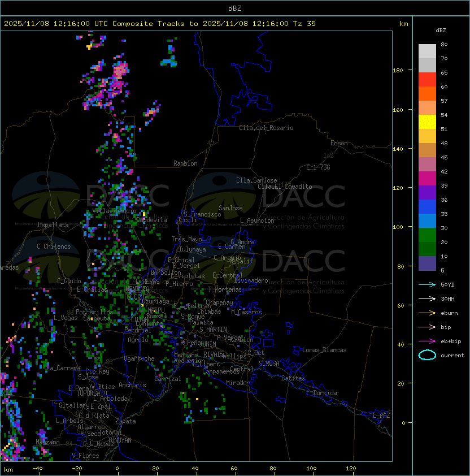This screenshot has height=476, width=470.
Task: Click the cyan current ellipse icon
Action: 427,355
